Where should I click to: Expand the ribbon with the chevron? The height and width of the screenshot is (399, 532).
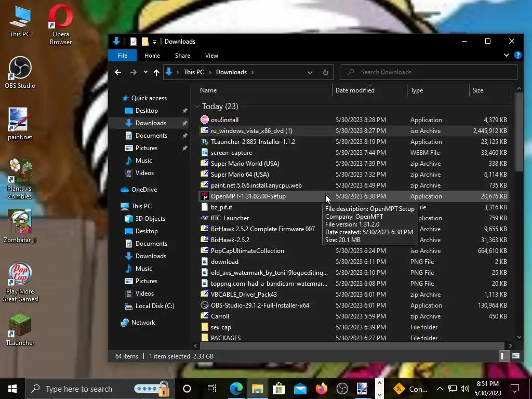point(506,55)
